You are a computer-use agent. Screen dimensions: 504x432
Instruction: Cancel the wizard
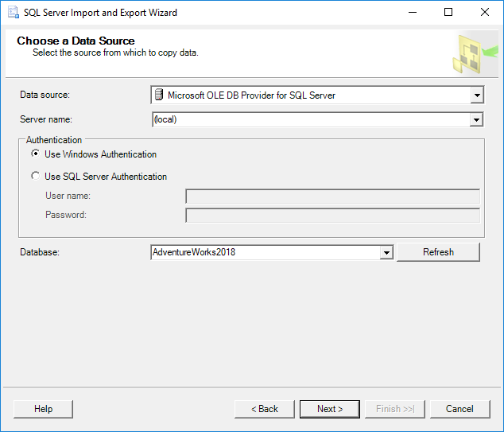pyautogui.click(x=459, y=409)
